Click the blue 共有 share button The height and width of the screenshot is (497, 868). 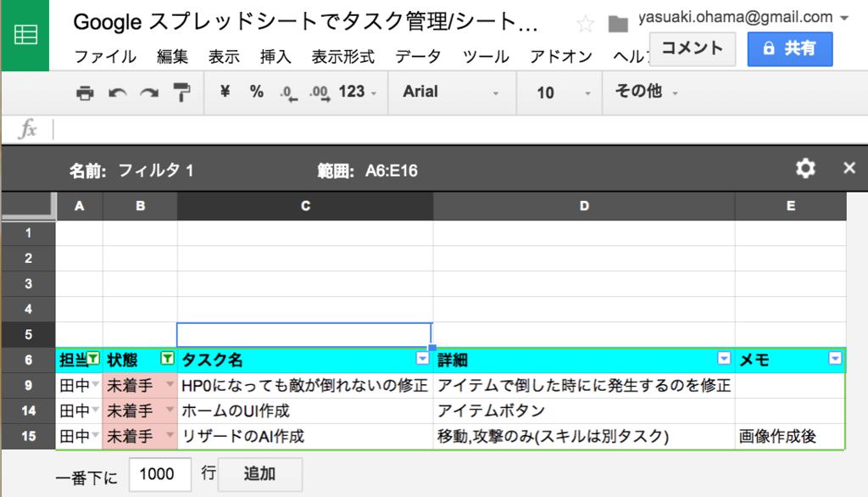790,48
